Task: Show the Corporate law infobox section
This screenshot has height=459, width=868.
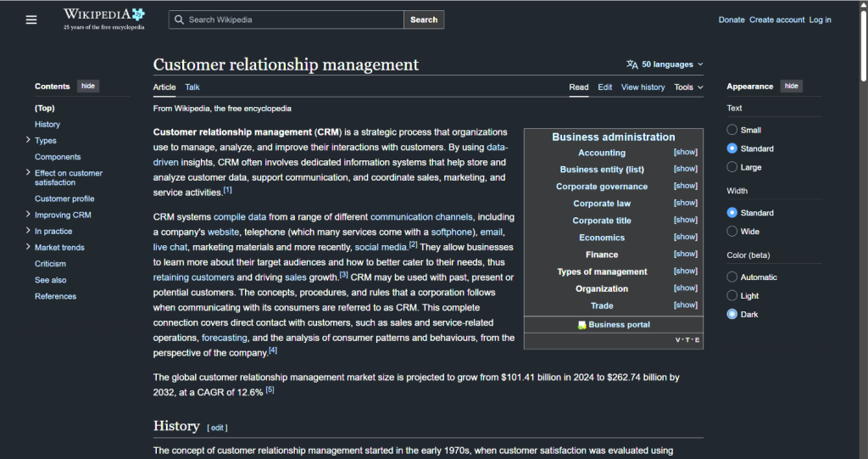Action: pos(685,203)
